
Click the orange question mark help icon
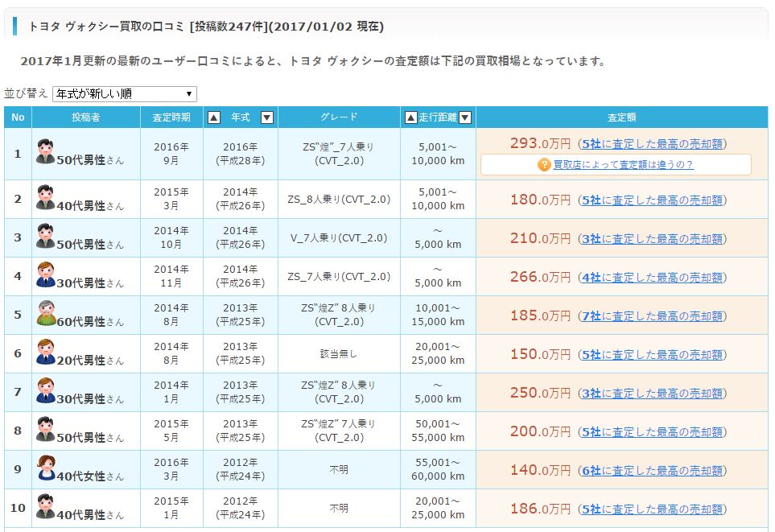point(544,165)
